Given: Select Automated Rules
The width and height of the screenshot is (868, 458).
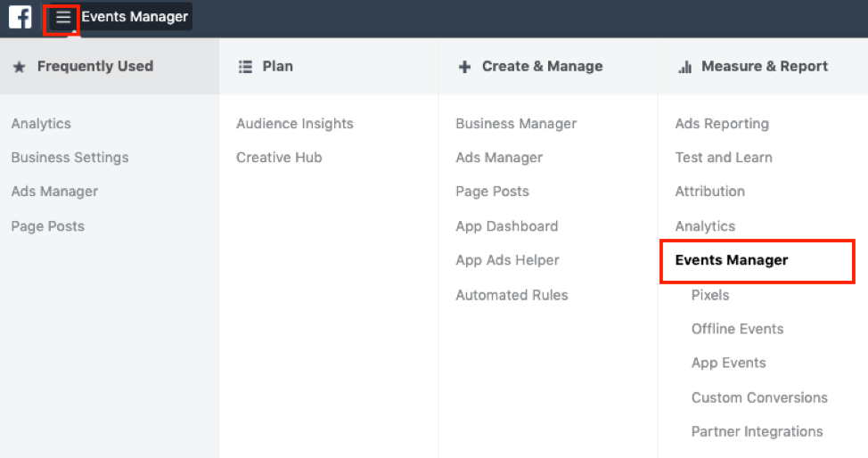Looking at the screenshot, I should [512, 295].
